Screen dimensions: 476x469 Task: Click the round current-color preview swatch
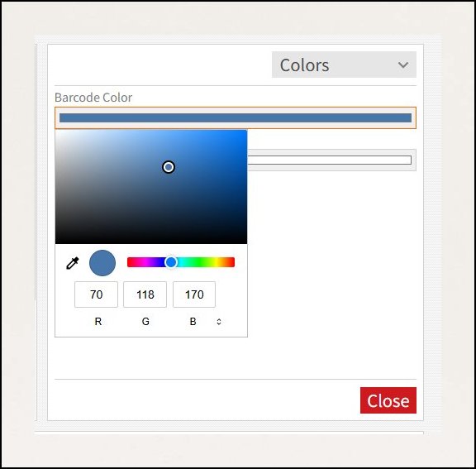pos(102,263)
